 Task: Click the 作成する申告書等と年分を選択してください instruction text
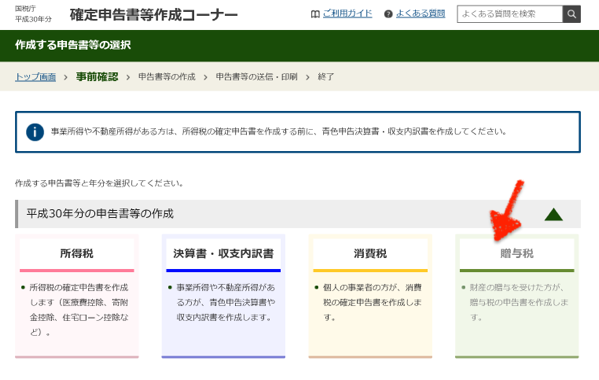pyautogui.click(x=99, y=183)
